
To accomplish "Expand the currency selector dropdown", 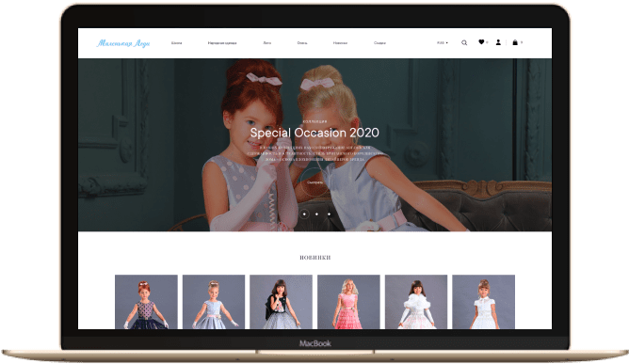I will [443, 42].
